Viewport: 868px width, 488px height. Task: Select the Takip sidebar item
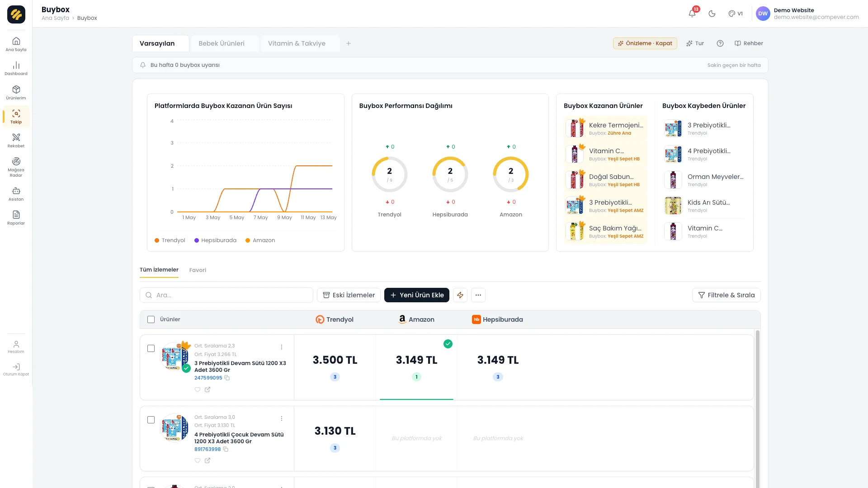point(16,117)
